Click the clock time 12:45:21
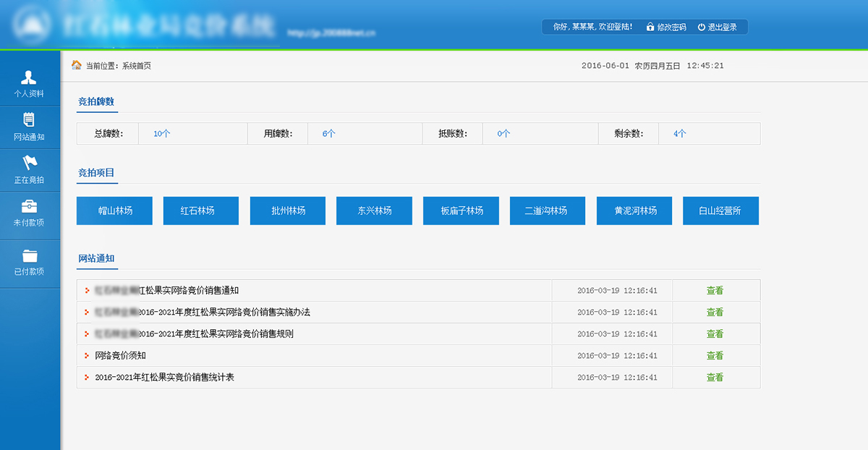The image size is (868, 450). pos(705,66)
